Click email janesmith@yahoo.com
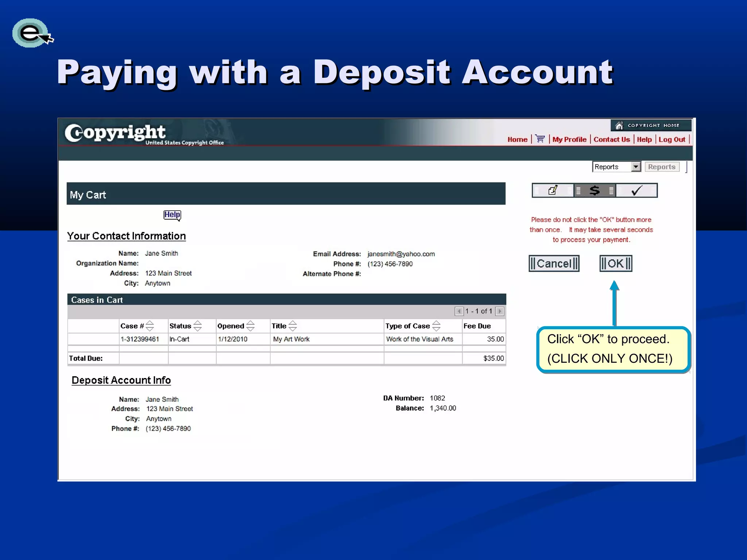This screenshot has width=747, height=560. pos(401,254)
